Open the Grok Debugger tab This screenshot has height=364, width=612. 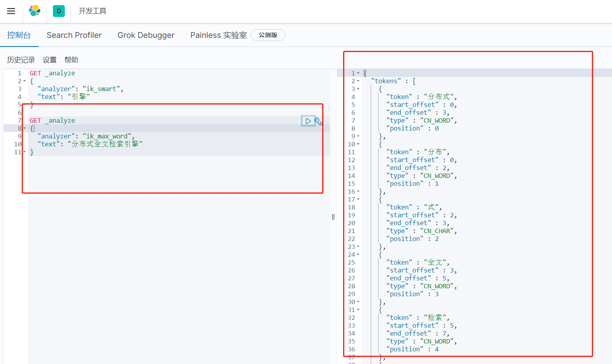(146, 35)
